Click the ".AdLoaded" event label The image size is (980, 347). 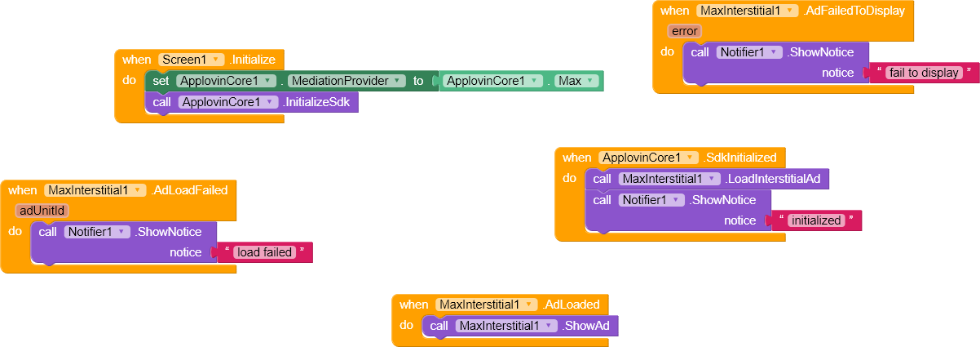[571, 305]
